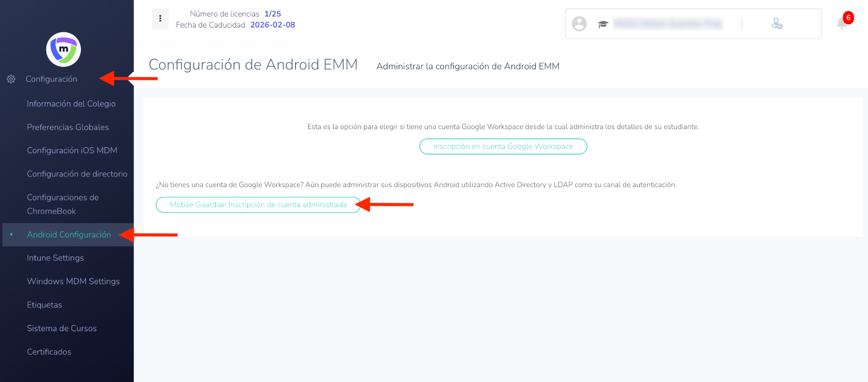Click the notification bell icon

842,23
